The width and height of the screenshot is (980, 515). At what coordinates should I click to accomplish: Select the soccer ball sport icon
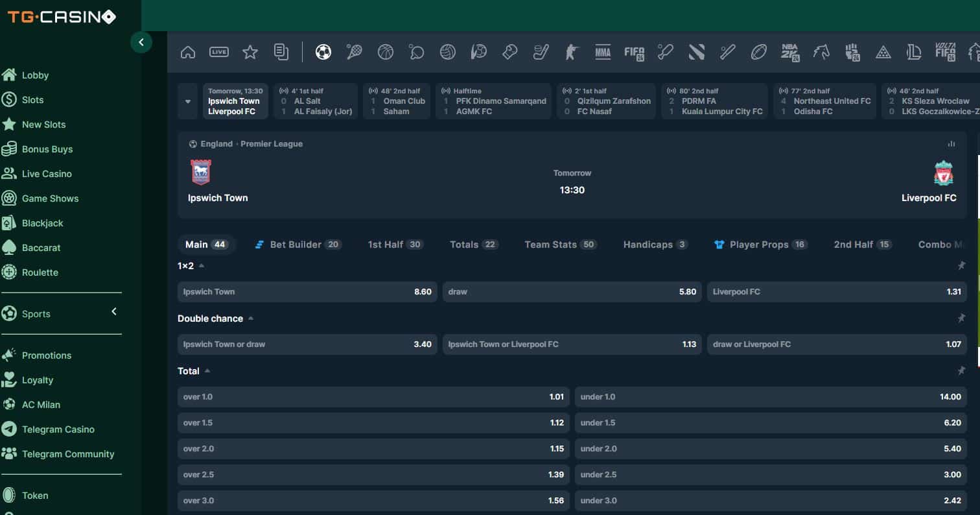tap(323, 52)
